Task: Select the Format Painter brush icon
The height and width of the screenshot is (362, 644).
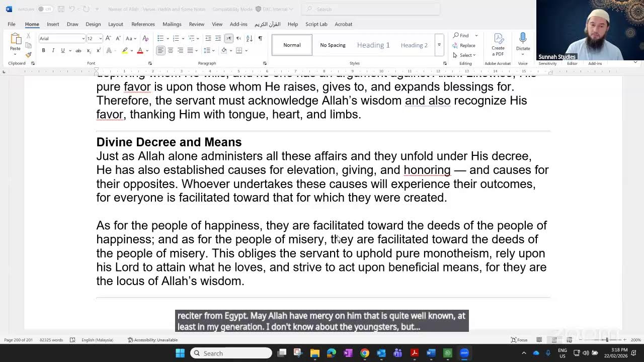Action: (x=28, y=55)
